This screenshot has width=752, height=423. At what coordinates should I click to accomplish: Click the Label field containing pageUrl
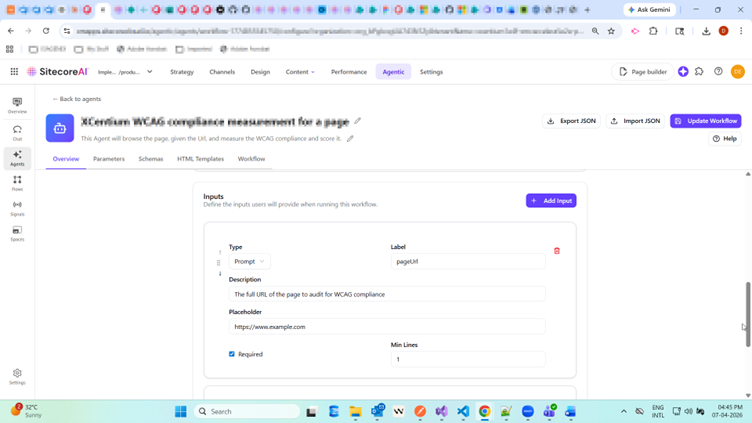point(467,262)
